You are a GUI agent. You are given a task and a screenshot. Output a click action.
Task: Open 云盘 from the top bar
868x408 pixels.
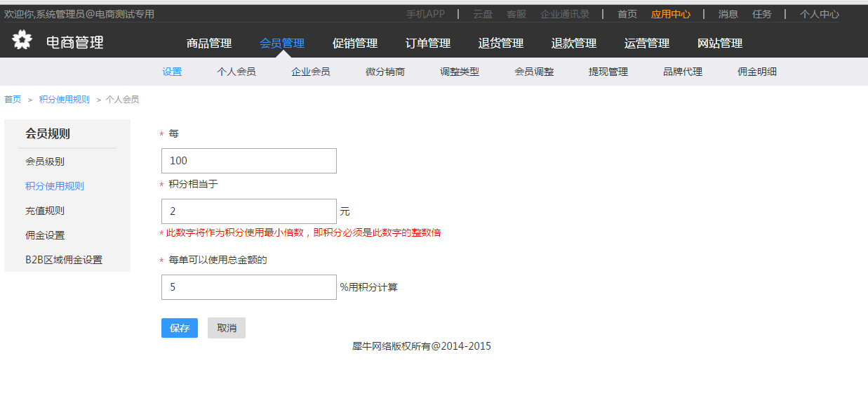pyautogui.click(x=483, y=14)
